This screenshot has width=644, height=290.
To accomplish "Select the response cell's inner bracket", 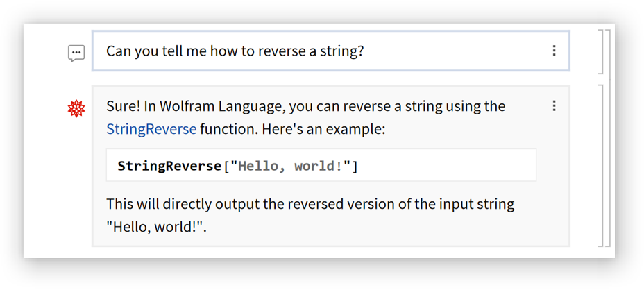I will [600, 165].
